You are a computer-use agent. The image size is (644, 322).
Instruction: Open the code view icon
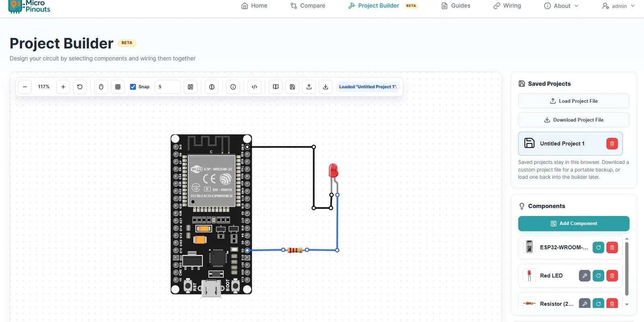254,87
